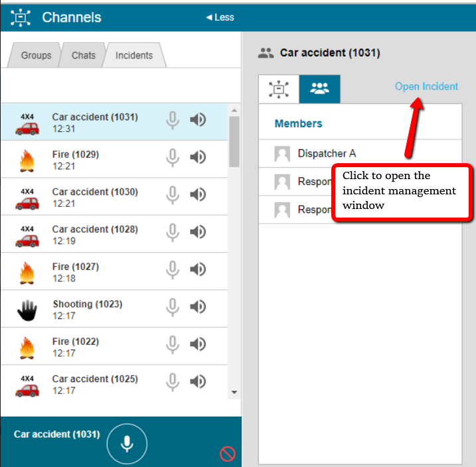
Task: Click the Fire (1029) flame icon
Action: [27, 160]
